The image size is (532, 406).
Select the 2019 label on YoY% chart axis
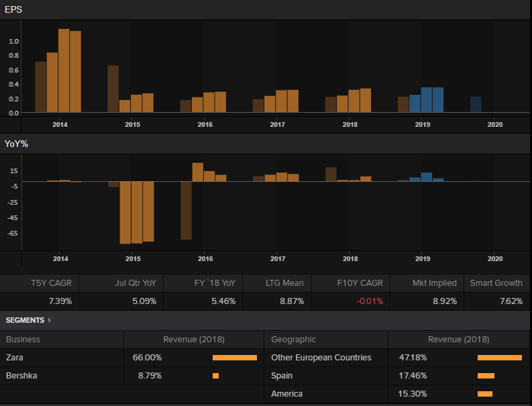(423, 259)
